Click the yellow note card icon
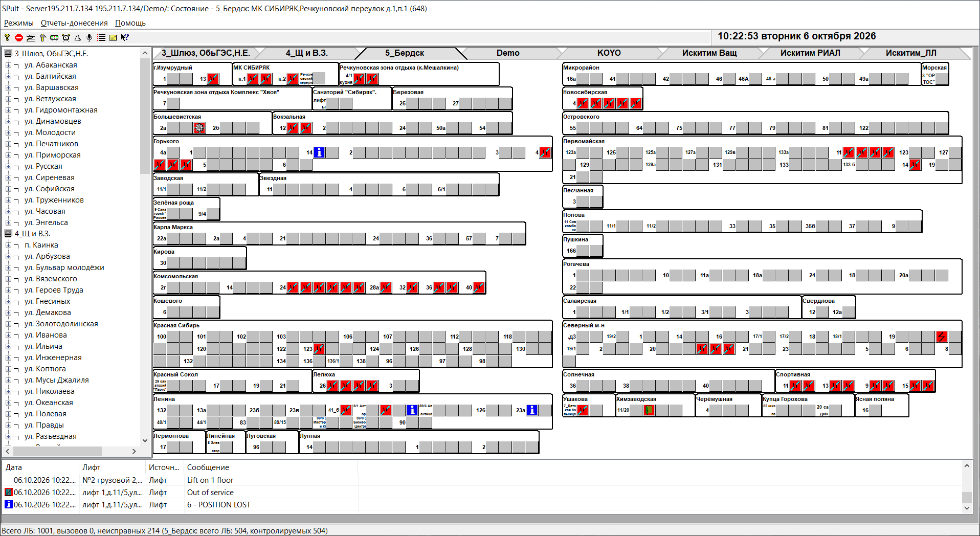Viewport: 980px width, 536px height. [x=113, y=37]
